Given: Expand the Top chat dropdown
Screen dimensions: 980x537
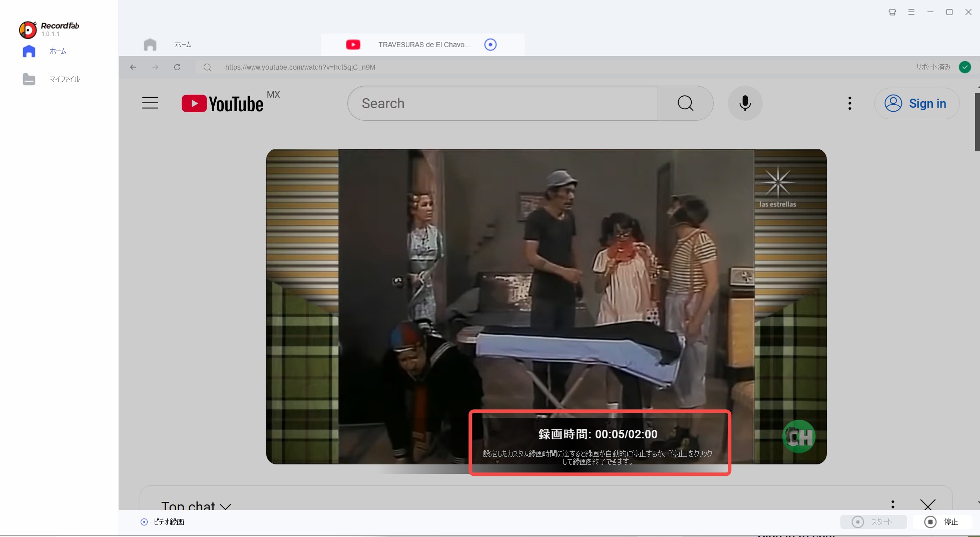Looking at the screenshot, I should click(x=196, y=505).
